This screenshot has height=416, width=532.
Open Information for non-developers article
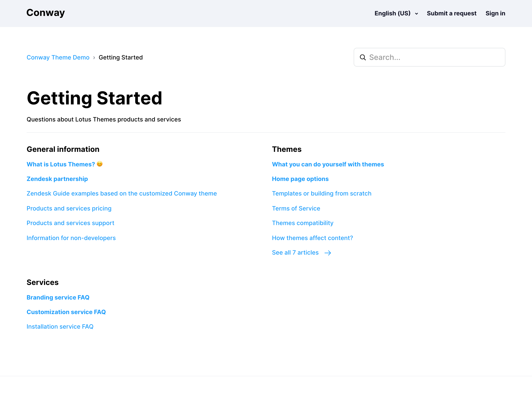pos(71,238)
